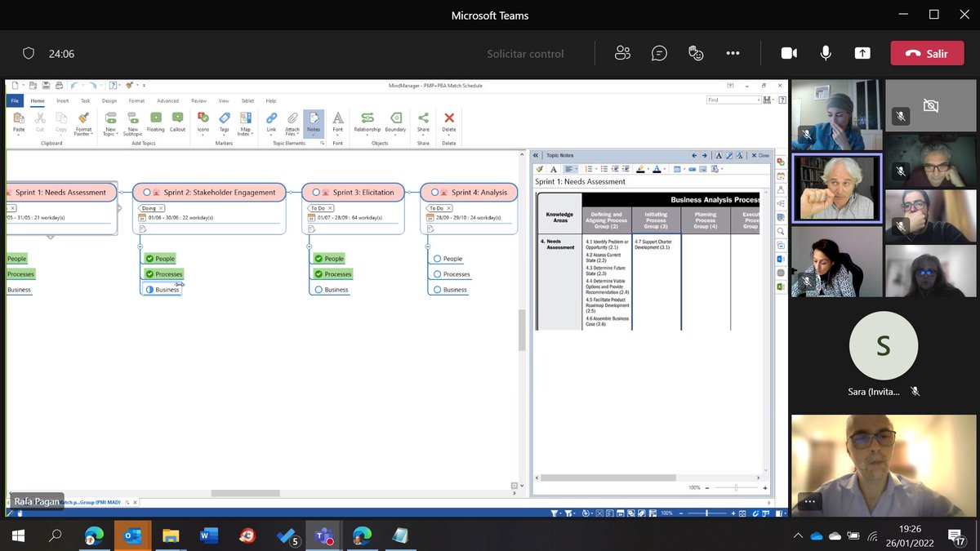This screenshot has height=551, width=980.
Task: Mark Business under Sprint 4 done
Action: click(438, 290)
